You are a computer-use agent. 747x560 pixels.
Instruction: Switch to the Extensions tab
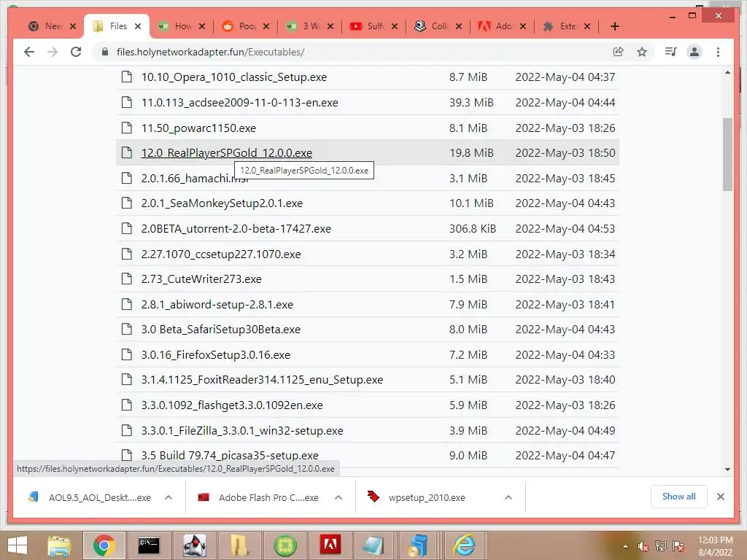pos(567,26)
